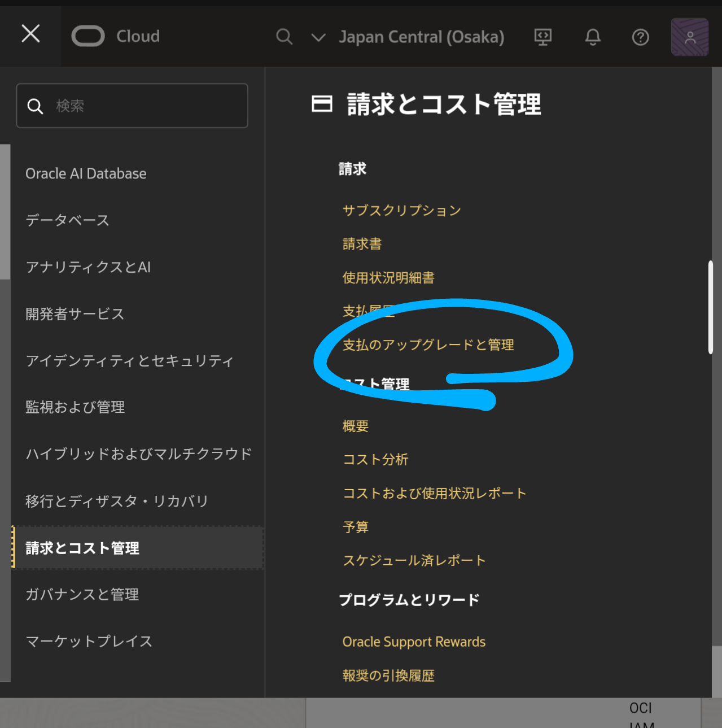722x728 pixels.
Task: Open サブスクリプション under 請求
Action: (401, 210)
